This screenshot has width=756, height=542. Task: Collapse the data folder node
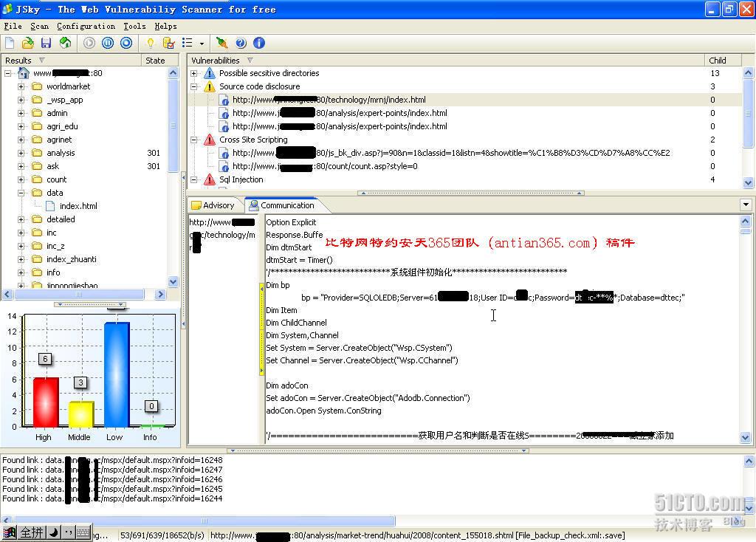21,193
